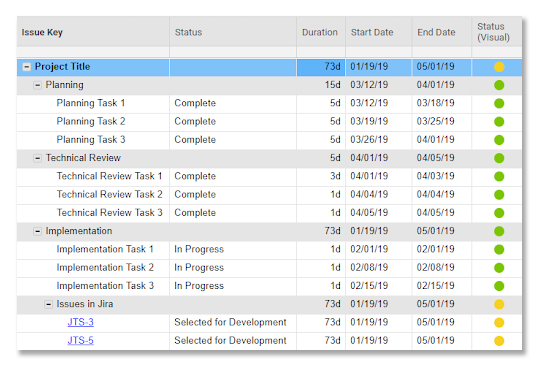Click the yellow status dot for Project Title
The image size is (540, 367).
point(499,67)
